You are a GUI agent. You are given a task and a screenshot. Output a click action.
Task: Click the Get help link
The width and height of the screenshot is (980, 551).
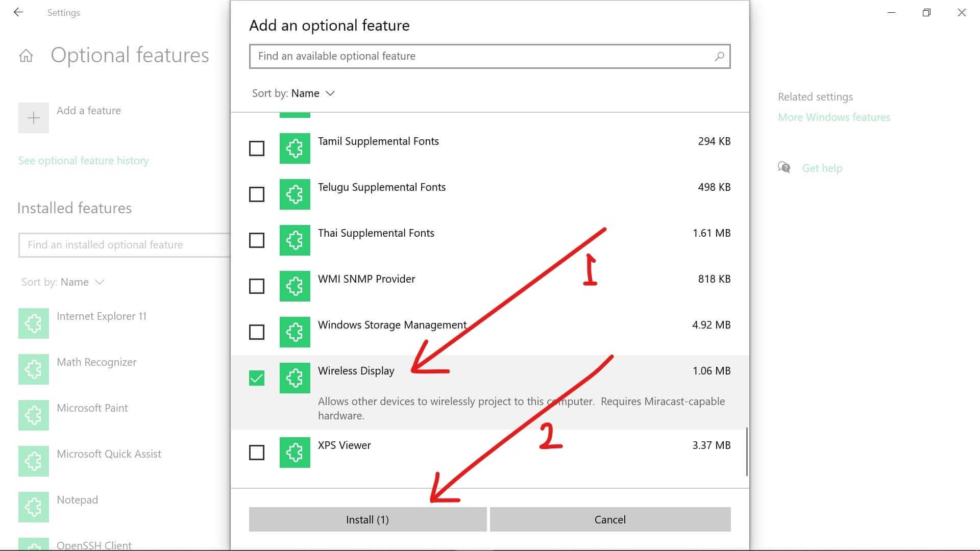pos(822,168)
